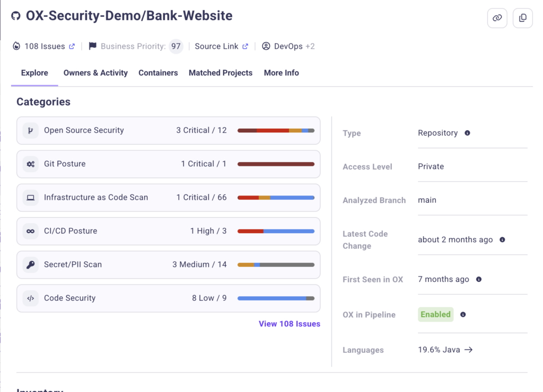The image size is (543, 392).
Task: Click the CI/CD Posture infinity icon
Action: [x=30, y=231]
